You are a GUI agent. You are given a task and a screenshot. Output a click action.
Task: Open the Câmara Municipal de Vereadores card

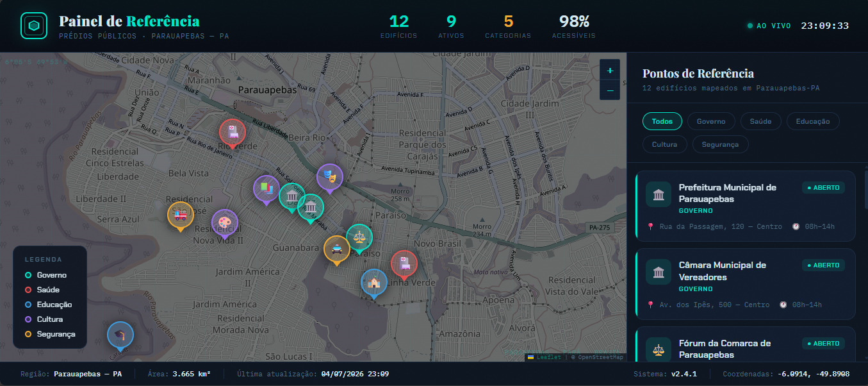pyautogui.click(x=745, y=283)
